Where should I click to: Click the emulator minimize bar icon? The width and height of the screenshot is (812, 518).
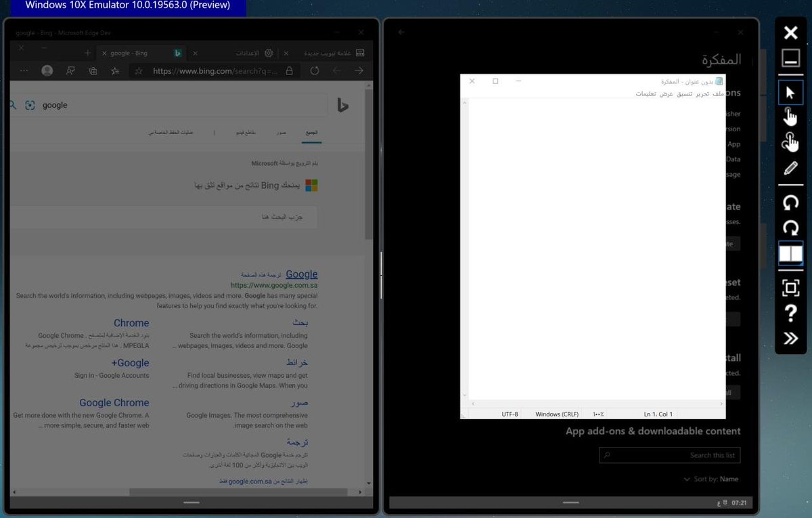point(790,58)
